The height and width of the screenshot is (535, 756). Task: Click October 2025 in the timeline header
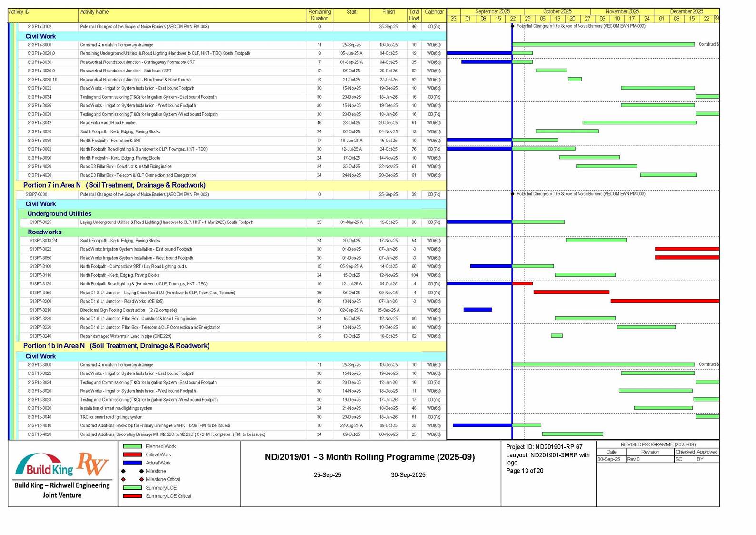pyautogui.click(x=557, y=11)
